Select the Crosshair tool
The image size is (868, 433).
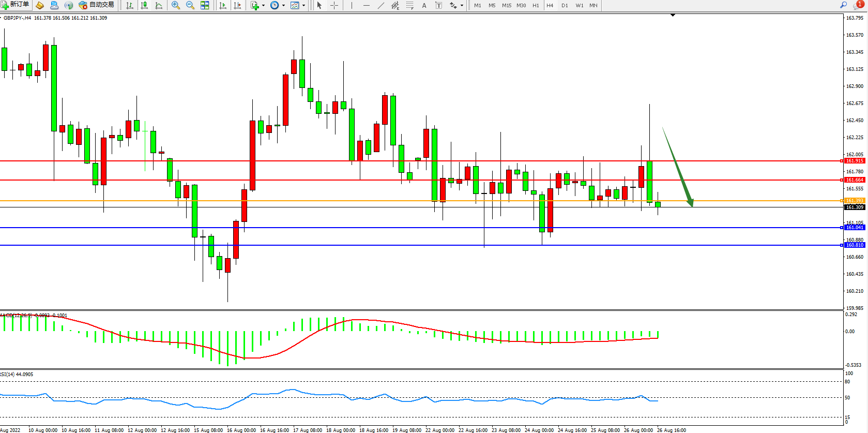[334, 5]
